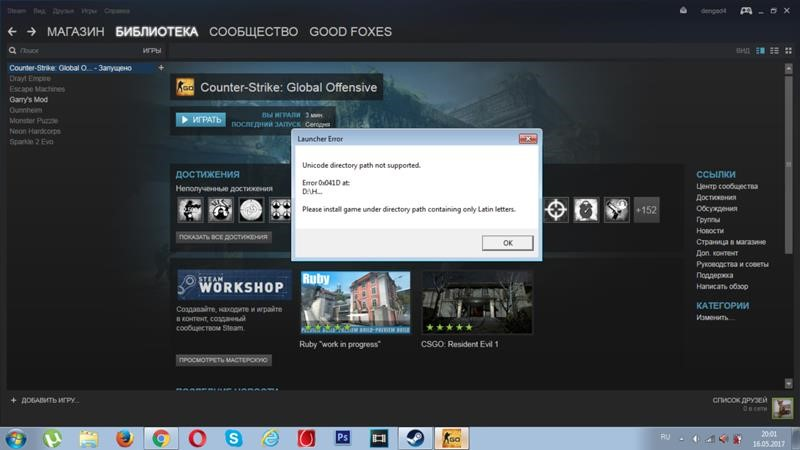Click the third round achievement icon
800x450 pixels.
(251, 210)
